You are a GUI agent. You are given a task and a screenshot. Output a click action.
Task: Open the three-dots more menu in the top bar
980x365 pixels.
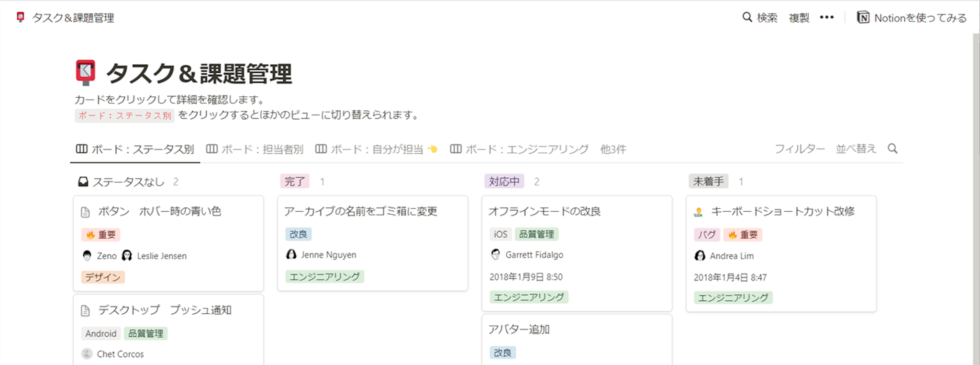coord(826,18)
